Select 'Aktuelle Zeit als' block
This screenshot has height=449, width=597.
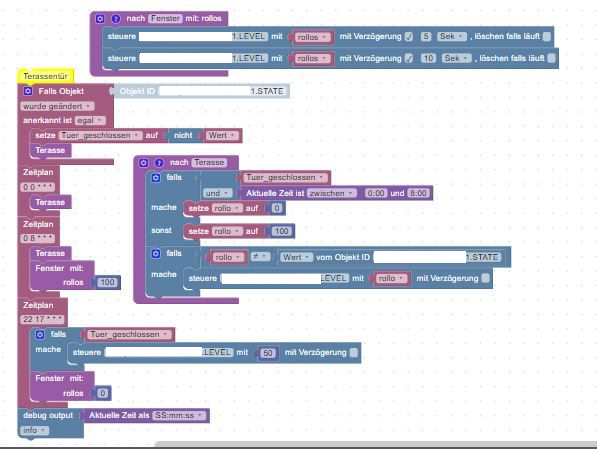tap(147, 415)
